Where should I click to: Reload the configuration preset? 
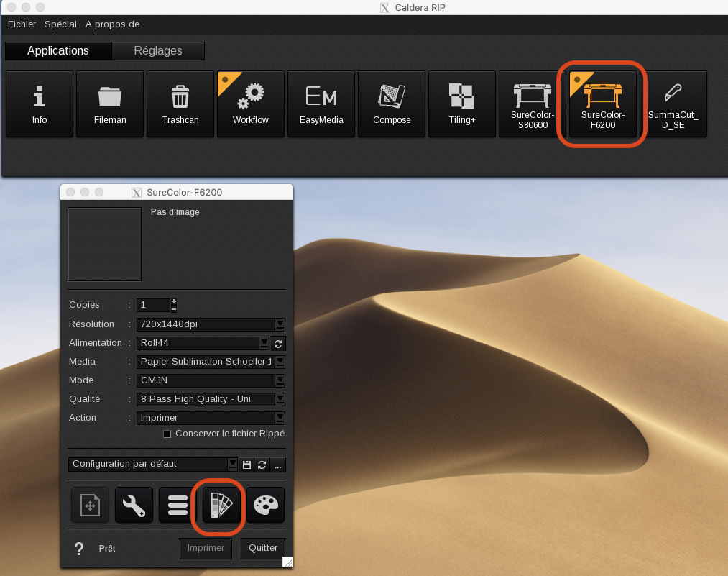(262, 465)
